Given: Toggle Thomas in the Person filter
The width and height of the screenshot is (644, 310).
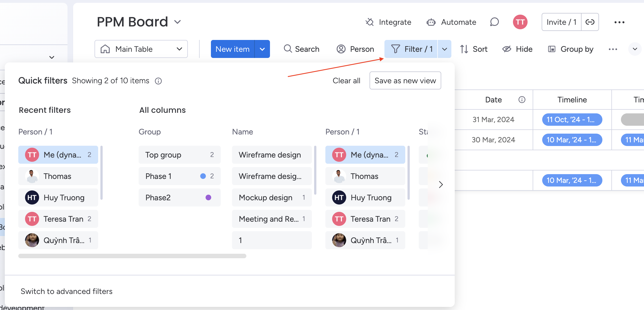Looking at the screenshot, I should coord(58,176).
